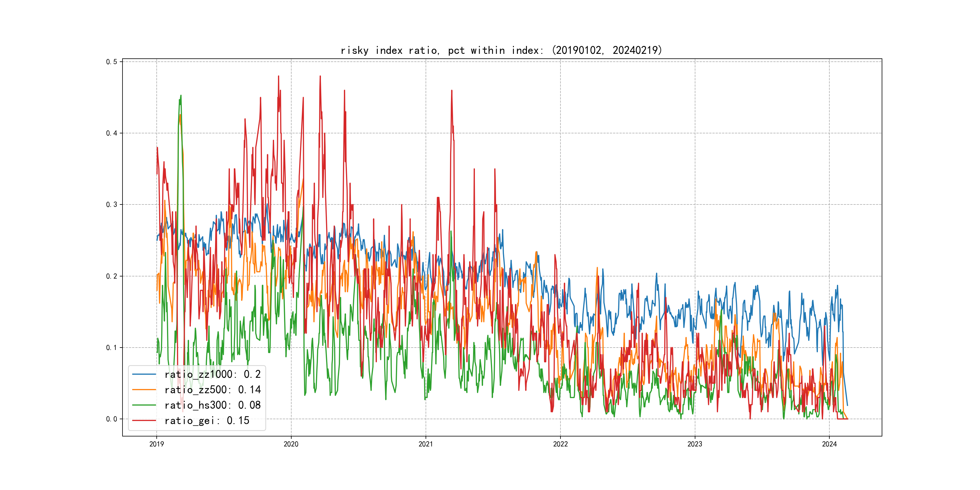Click the 2019 x-axis tick label
Viewport: 980px width, 490px height.
156,444
